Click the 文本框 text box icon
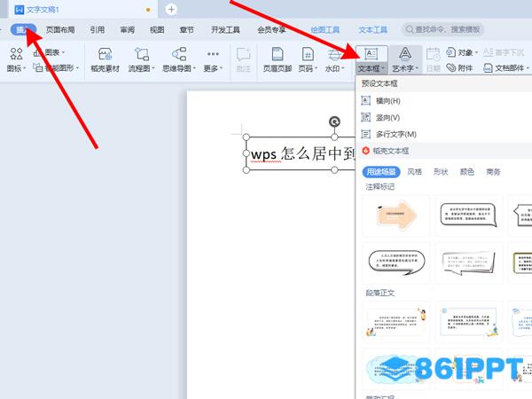This screenshot has height=399, width=532. [371, 54]
